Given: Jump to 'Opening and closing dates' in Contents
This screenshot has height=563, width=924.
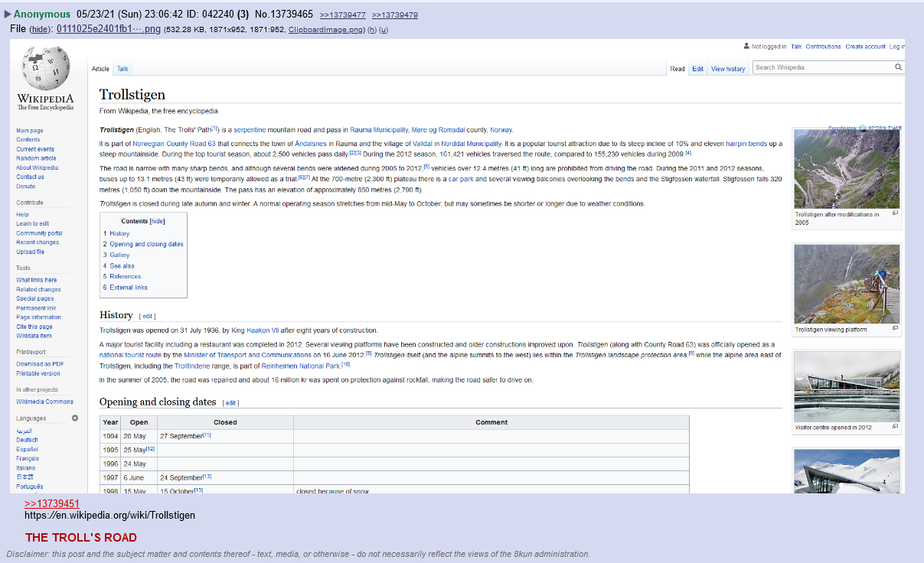Looking at the screenshot, I should point(146,244).
